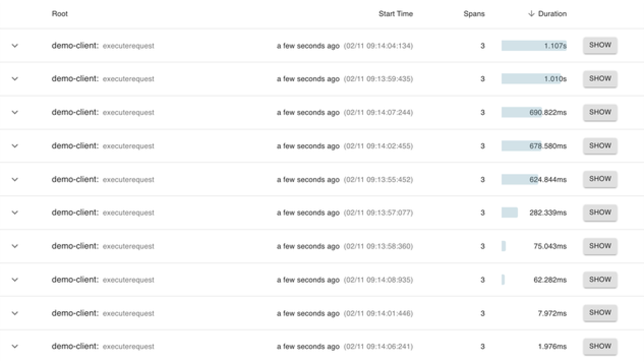Expand the 690.822ms trace row chevron

pyautogui.click(x=15, y=112)
